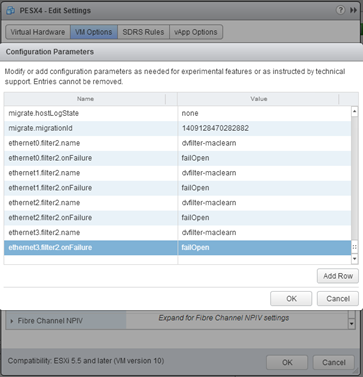Click ethernet3.filter2.name parameter
Viewport: 363px width, 377px height.
[x=91, y=233]
